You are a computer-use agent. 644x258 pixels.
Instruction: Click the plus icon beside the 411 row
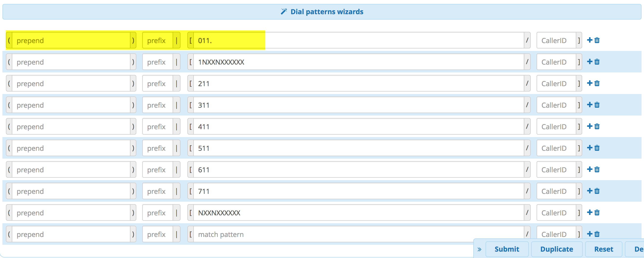590,126
